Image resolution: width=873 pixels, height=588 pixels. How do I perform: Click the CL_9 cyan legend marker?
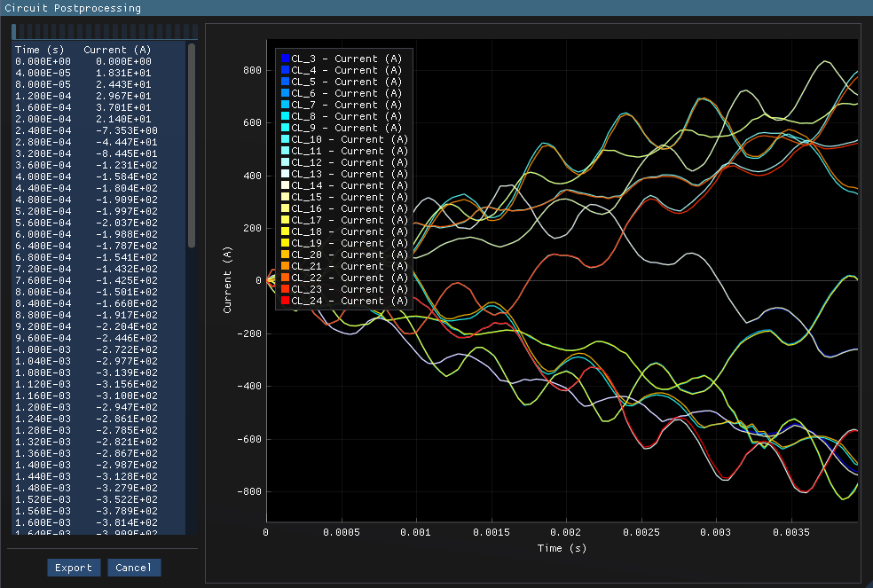pos(285,128)
